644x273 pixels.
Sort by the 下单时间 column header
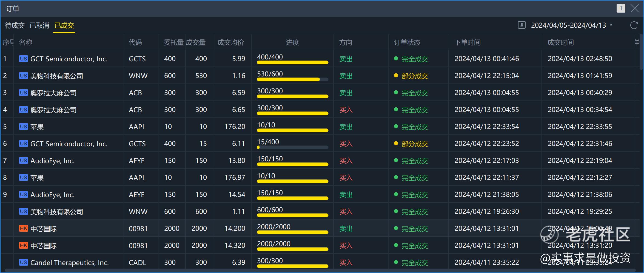click(468, 42)
